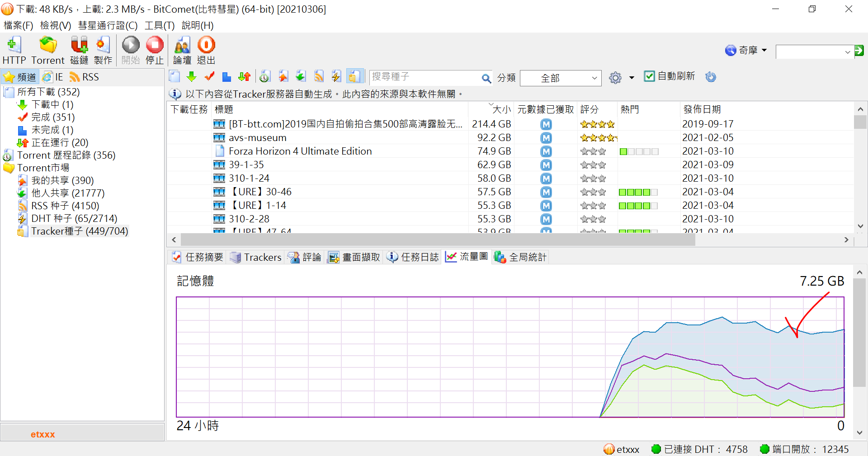Click the etxxx link in the sidebar bottom

[x=42, y=434]
